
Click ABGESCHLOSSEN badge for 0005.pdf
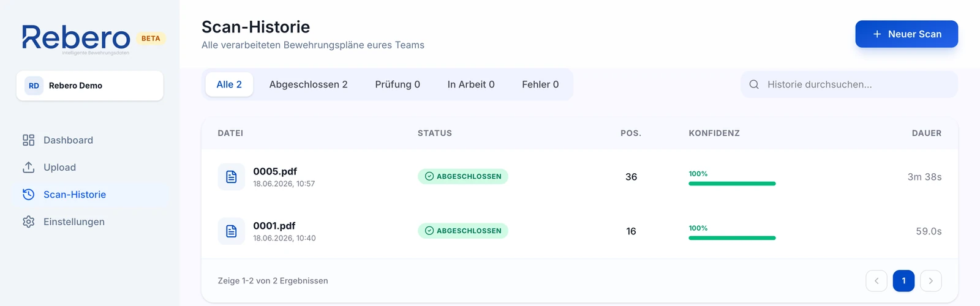463,176
